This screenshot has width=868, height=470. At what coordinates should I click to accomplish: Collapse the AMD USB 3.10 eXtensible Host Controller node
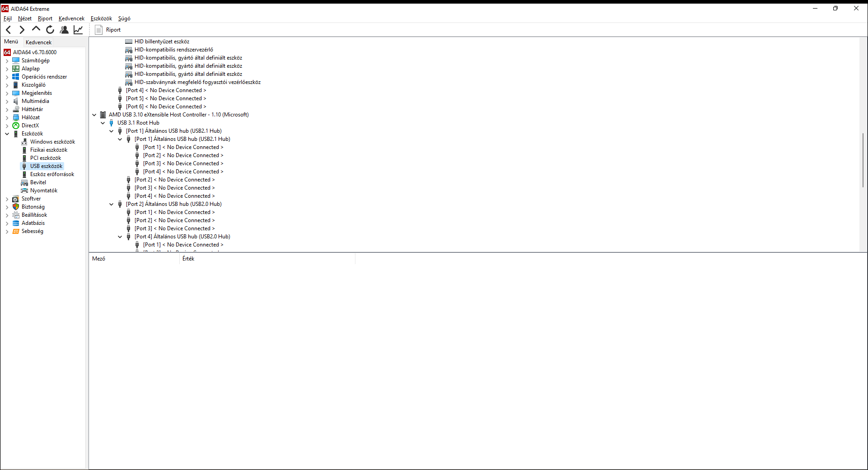pyautogui.click(x=94, y=115)
